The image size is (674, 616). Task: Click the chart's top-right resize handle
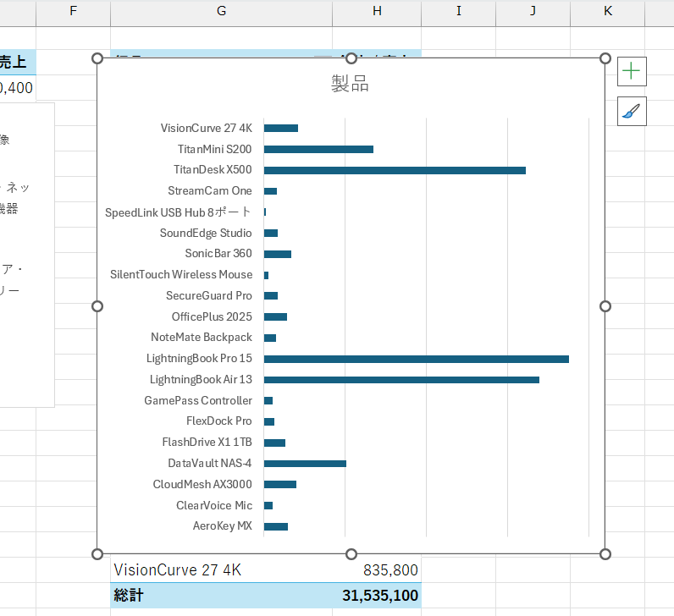click(605, 58)
